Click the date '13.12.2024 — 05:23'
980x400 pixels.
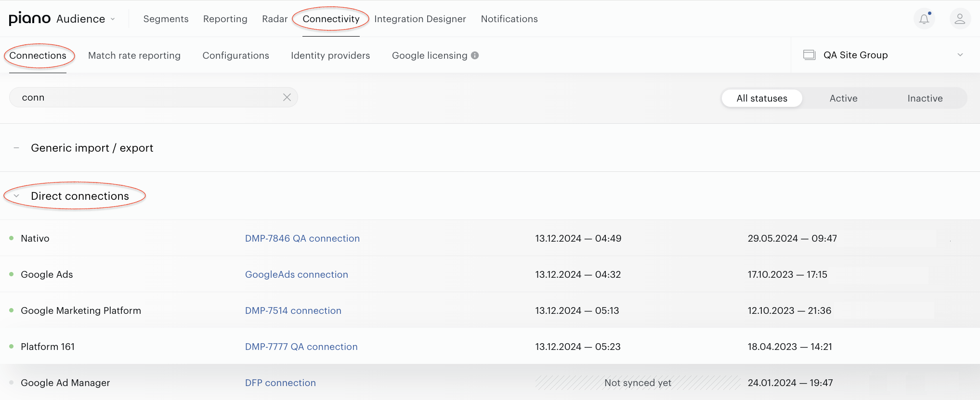click(x=578, y=347)
